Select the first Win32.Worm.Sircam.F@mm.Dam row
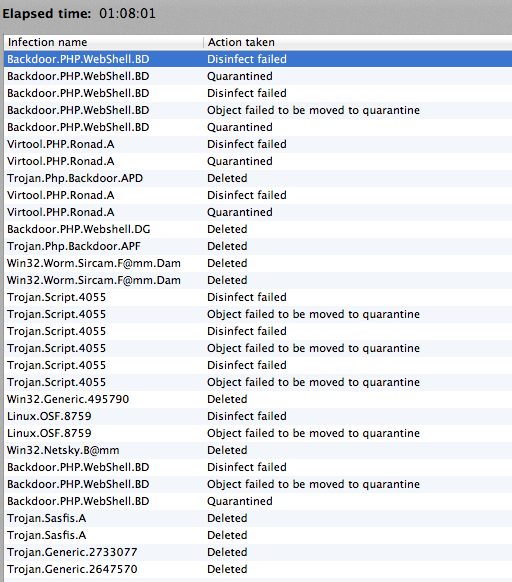The height and width of the screenshot is (582, 512). pos(258,263)
